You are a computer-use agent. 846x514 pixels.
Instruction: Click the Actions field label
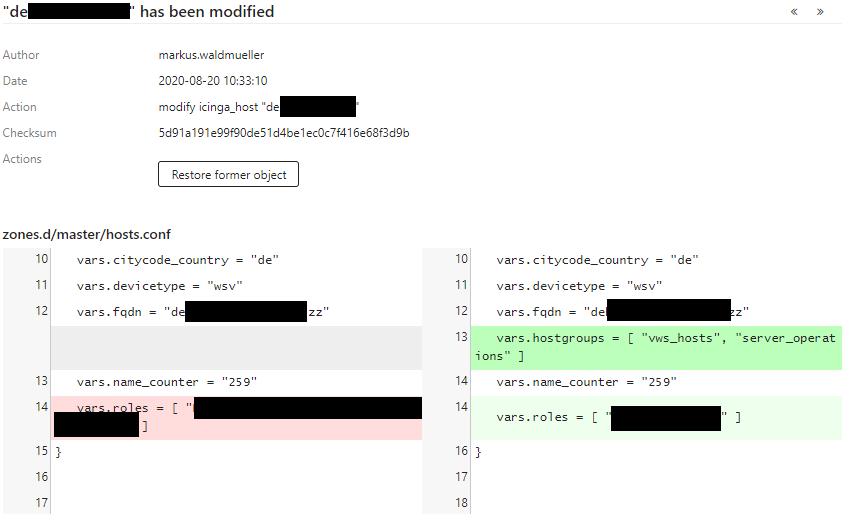coord(22,159)
